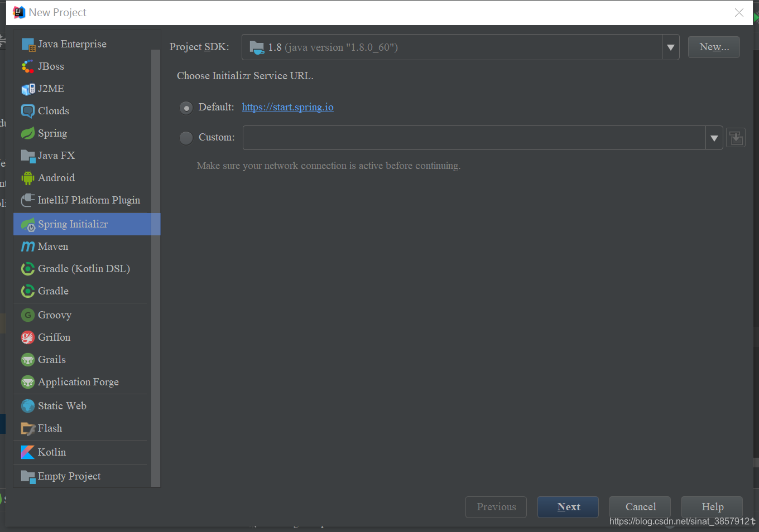Select Empty Project entry
The width and height of the screenshot is (759, 532).
[81, 476]
